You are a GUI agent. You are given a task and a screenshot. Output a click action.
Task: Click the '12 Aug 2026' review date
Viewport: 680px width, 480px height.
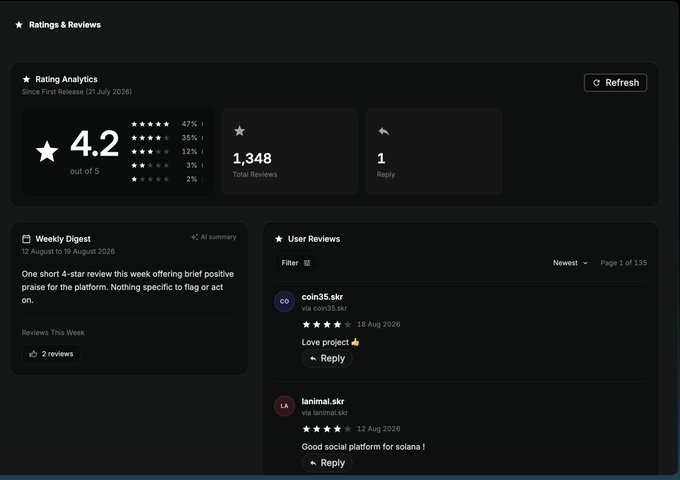tap(379, 429)
